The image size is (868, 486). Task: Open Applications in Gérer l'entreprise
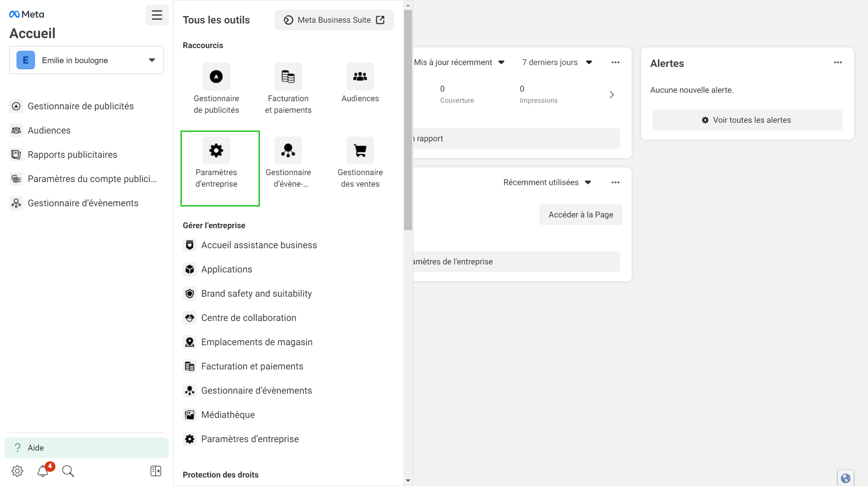(217, 269)
